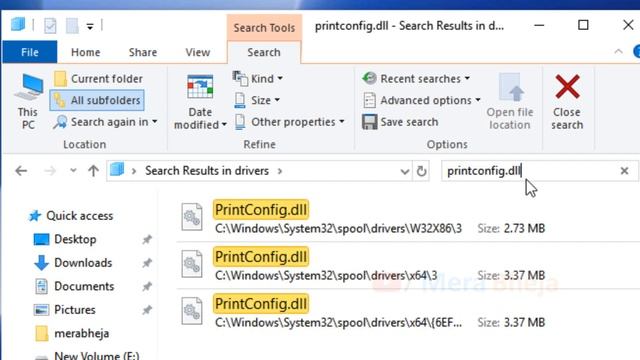Open the Recent searches dropdown
Screen dimensions: 640x360
(x=416, y=78)
